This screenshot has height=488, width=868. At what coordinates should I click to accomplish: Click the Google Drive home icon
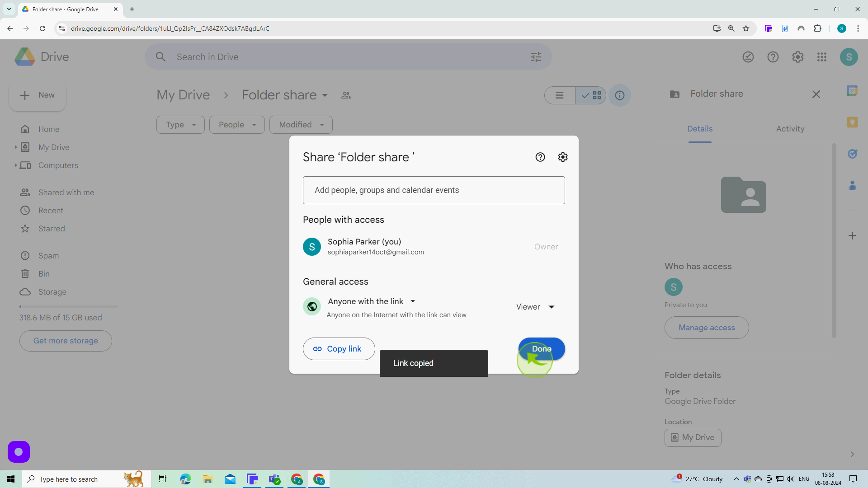25,129
